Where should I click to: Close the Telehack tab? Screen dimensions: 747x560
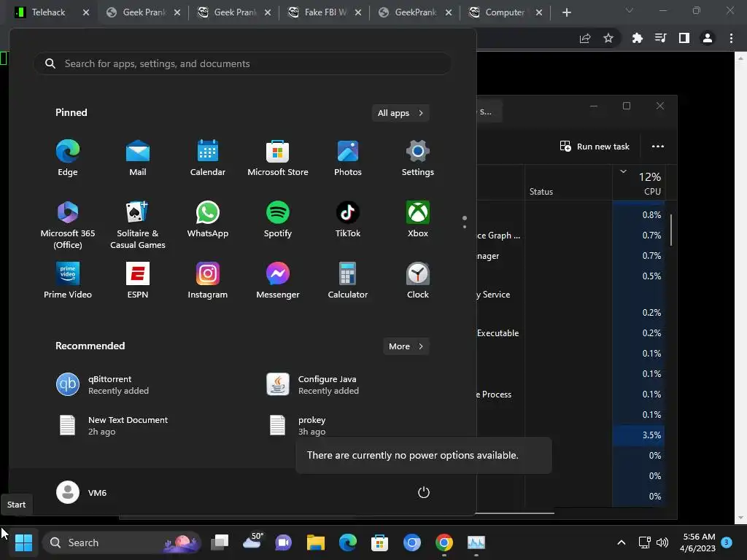coord(86,12)
